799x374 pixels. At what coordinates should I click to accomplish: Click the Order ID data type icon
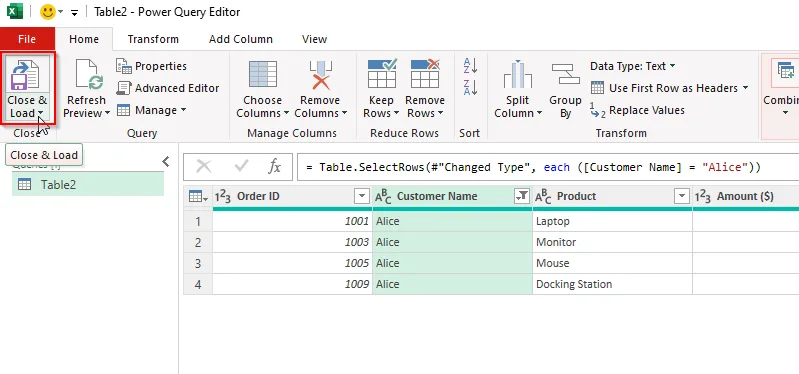point(223,197)
